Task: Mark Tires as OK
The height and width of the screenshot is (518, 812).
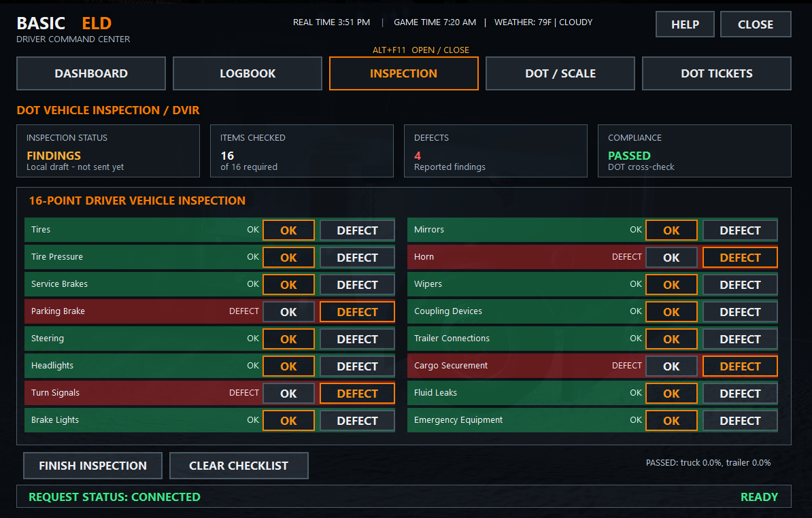Action: click(x=288, y=230)
